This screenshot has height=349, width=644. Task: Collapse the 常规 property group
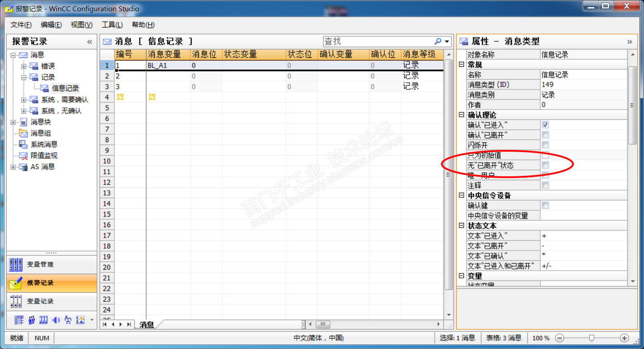click(462, 65)
